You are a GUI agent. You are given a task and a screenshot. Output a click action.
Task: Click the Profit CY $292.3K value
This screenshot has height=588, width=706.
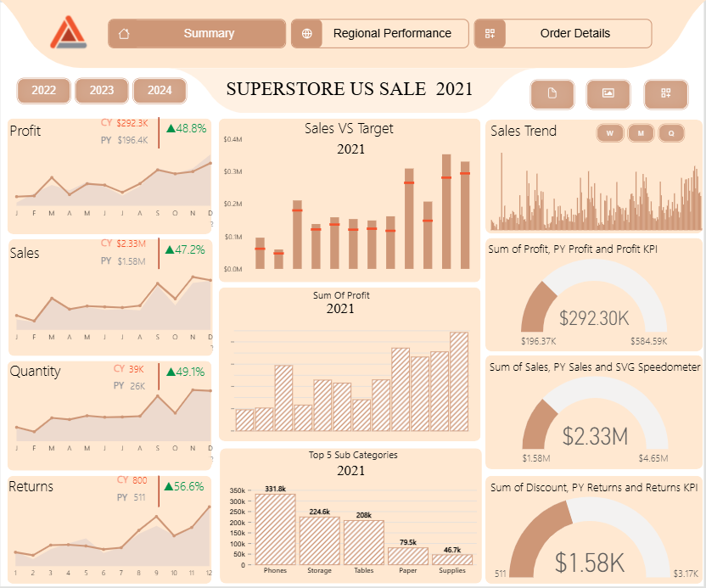pyautogui.click(x=132, y=123)
